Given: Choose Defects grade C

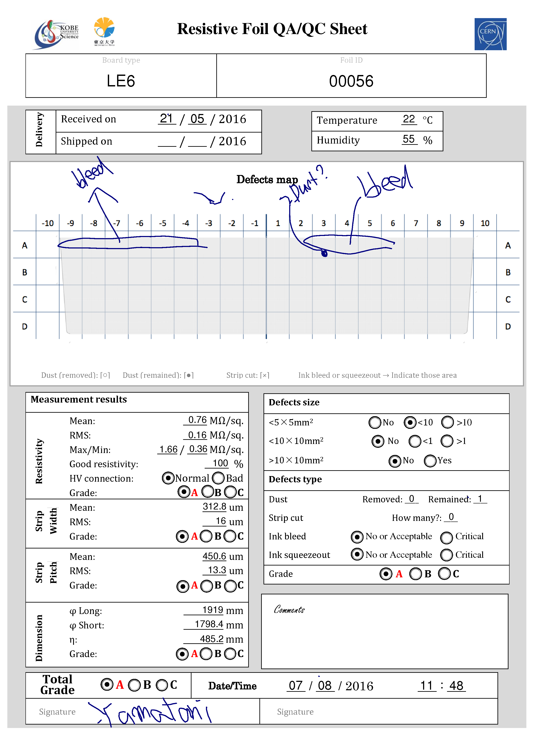Looking at the screenshot, I should (x=444, y=573).
